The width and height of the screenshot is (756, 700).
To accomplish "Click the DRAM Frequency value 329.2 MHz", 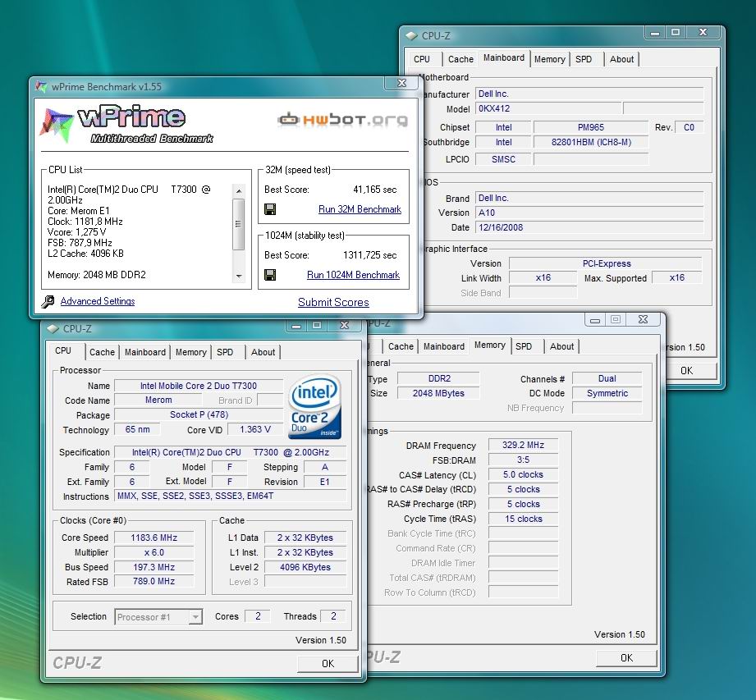I will coord(523,445).
